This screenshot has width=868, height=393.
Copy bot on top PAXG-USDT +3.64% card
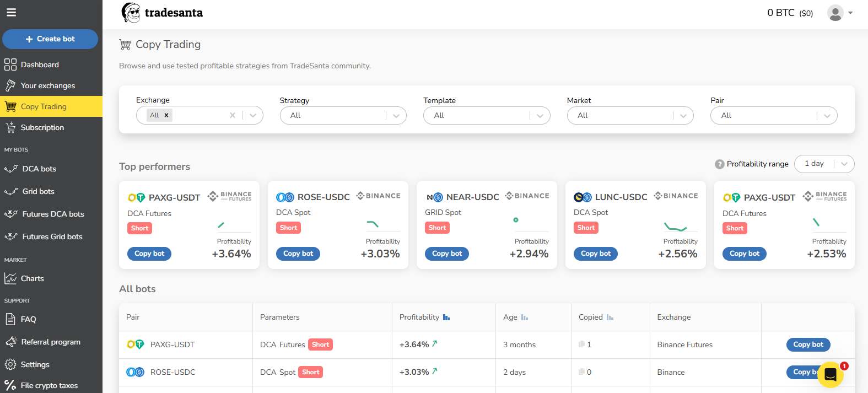pos(149,254)
